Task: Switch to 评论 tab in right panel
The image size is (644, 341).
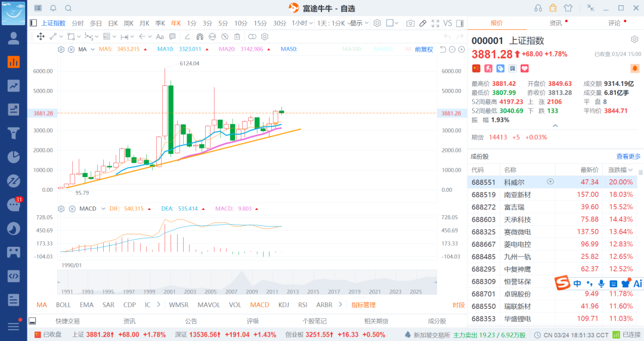Action: [x=614, y=23]
